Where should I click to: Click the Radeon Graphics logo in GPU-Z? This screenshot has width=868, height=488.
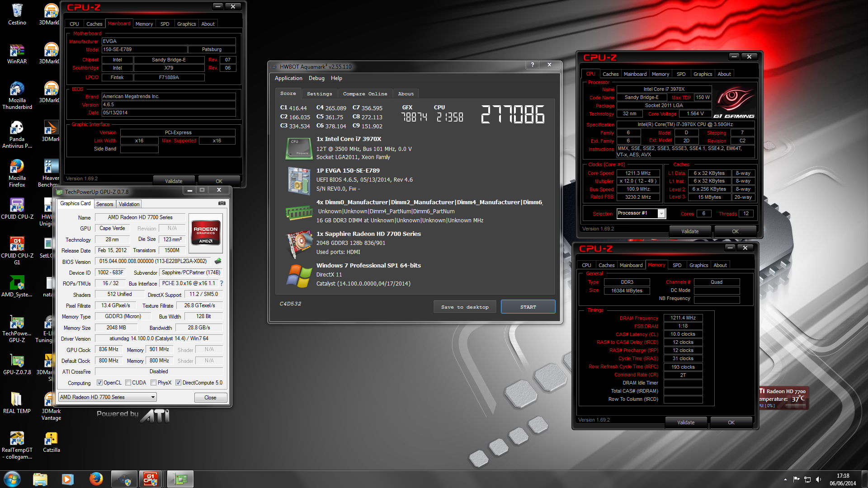206,233
